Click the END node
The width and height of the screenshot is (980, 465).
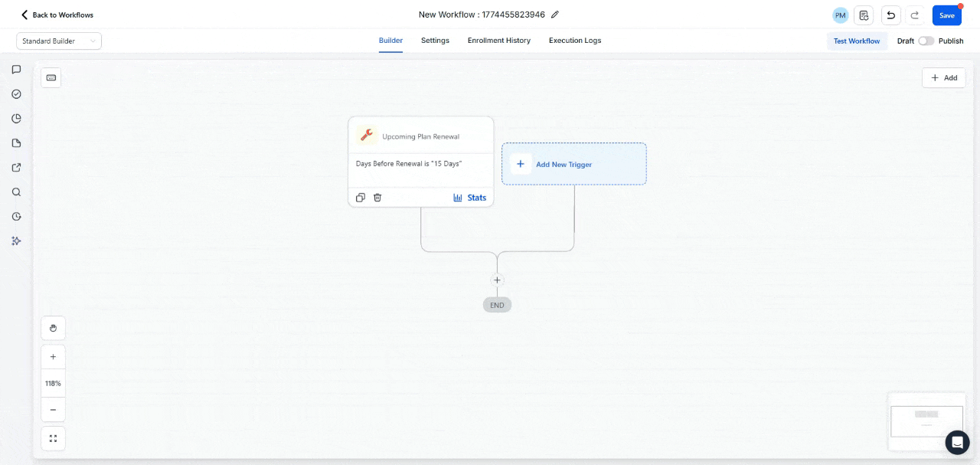point(497,305)
